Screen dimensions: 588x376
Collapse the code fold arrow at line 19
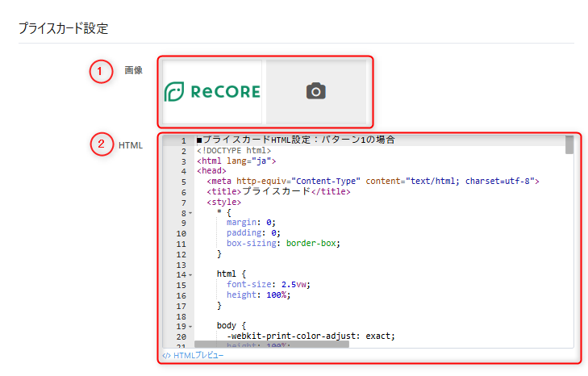coord(190,327)
